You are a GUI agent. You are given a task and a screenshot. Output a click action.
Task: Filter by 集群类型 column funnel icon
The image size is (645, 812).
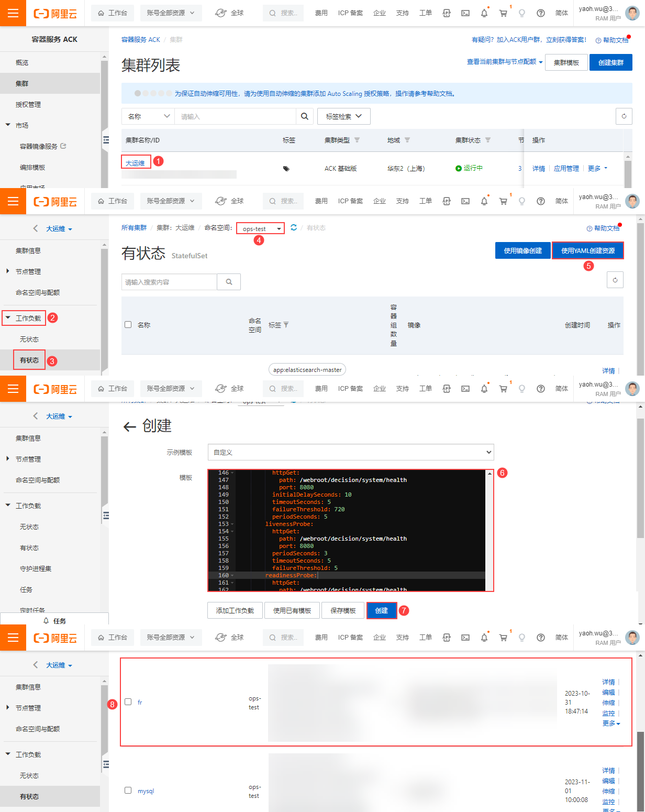(357, 140)
